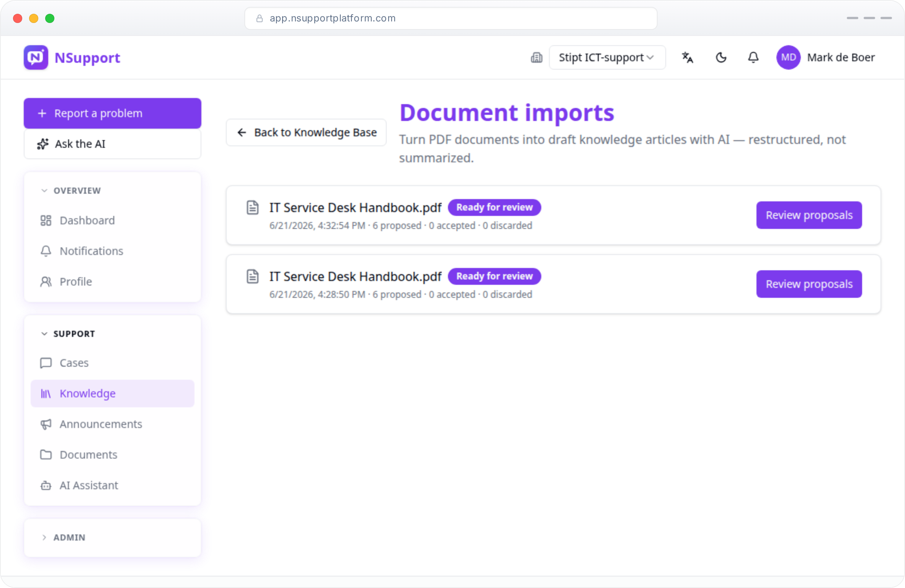
Task: Click text '6/21/2026, 4:32:54 PM · 6 proposed'
Action: click(345, 226)
